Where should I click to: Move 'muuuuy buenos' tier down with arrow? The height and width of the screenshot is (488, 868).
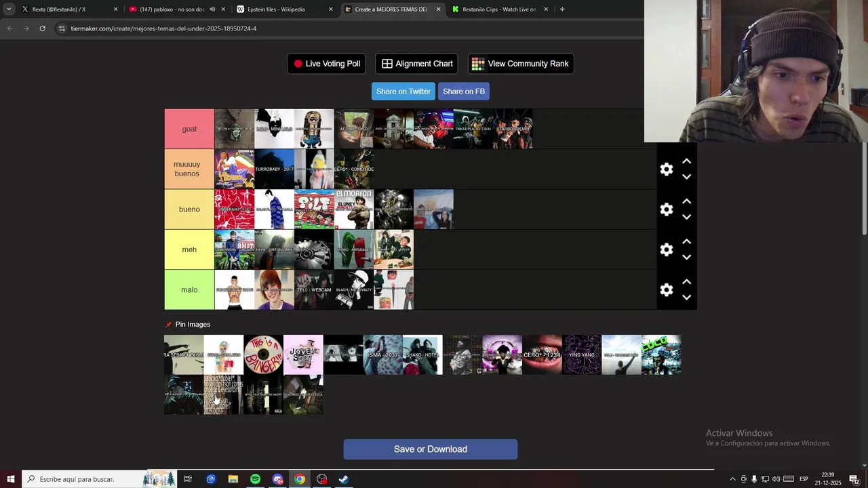pyautogui.click(x=686, y=177)
